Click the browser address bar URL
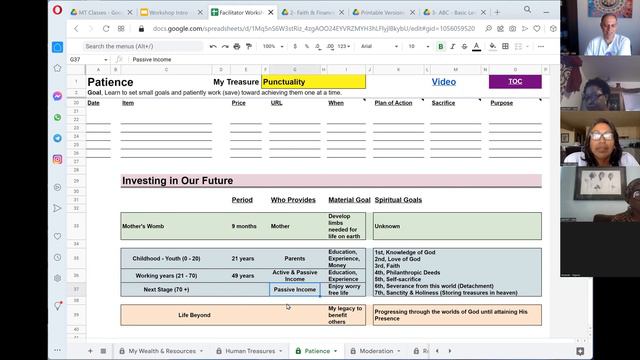The width and height of the screenshot is (640, 360). pos(313,29)
